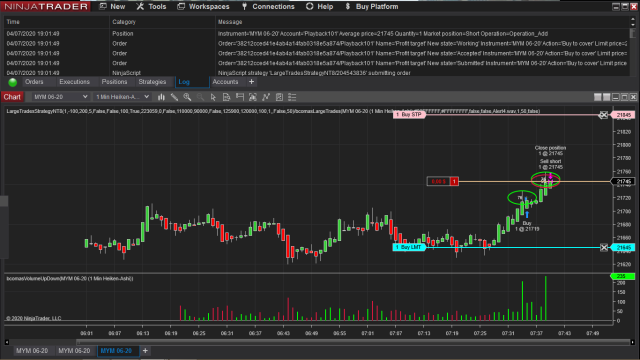Click the chart horizontal scrollbar thumb

coord(353,342)
